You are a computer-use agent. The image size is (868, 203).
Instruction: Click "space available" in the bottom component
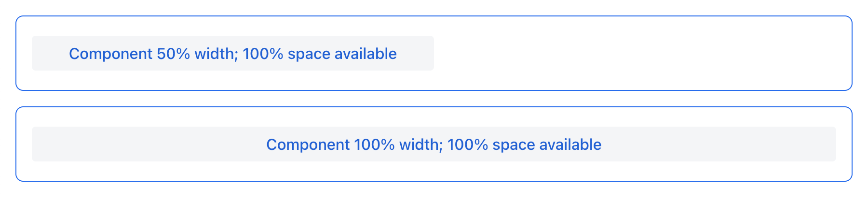tap(546, 145)
